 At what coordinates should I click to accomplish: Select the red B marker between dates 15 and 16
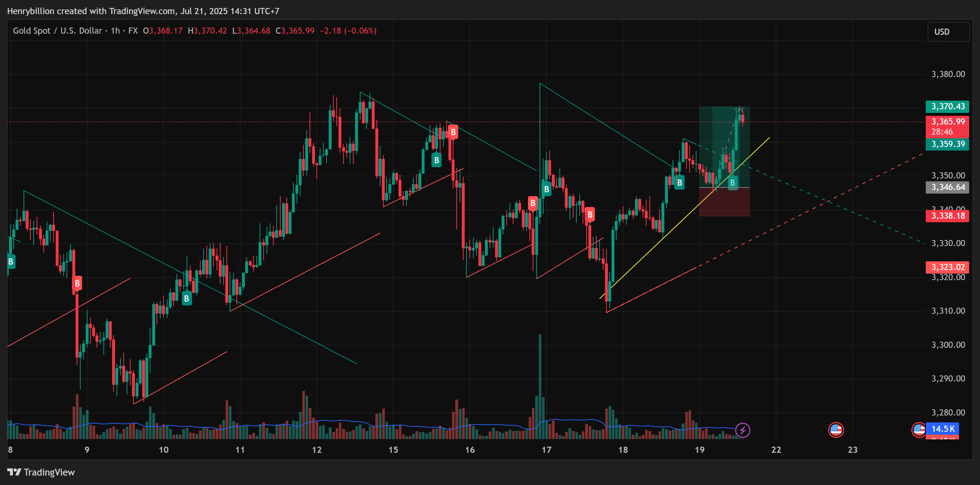click(x=453, y=132)
